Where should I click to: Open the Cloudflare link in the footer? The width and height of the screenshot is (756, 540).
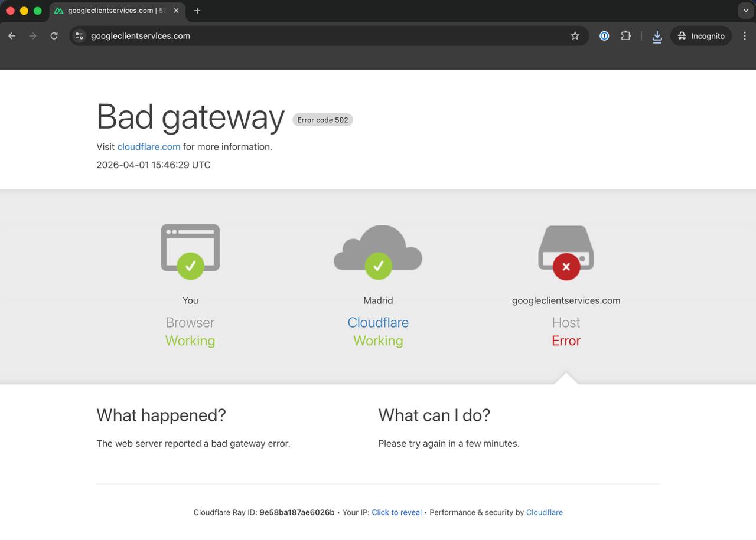point(544,512)
